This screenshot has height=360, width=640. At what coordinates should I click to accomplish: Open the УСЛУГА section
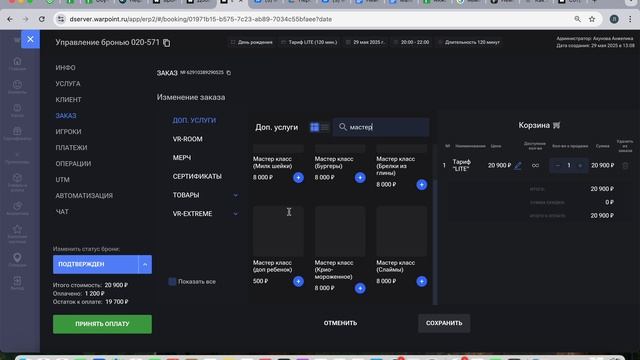[68, 84]
